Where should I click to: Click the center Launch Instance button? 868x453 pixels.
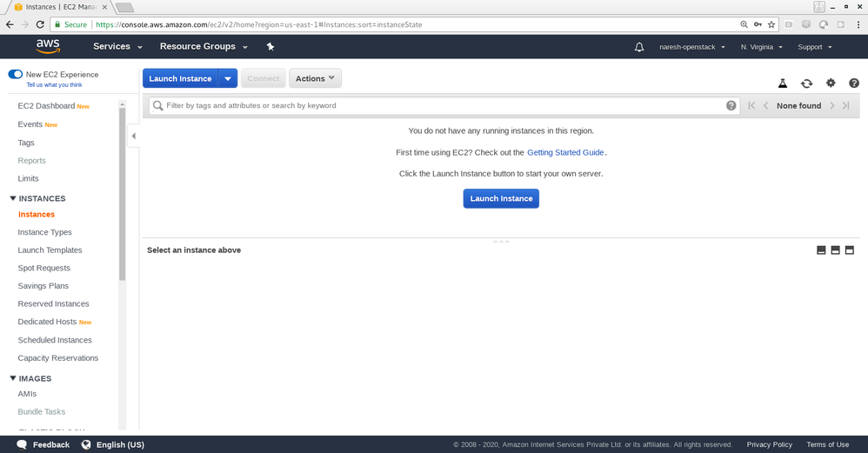[x=501, y=199]
